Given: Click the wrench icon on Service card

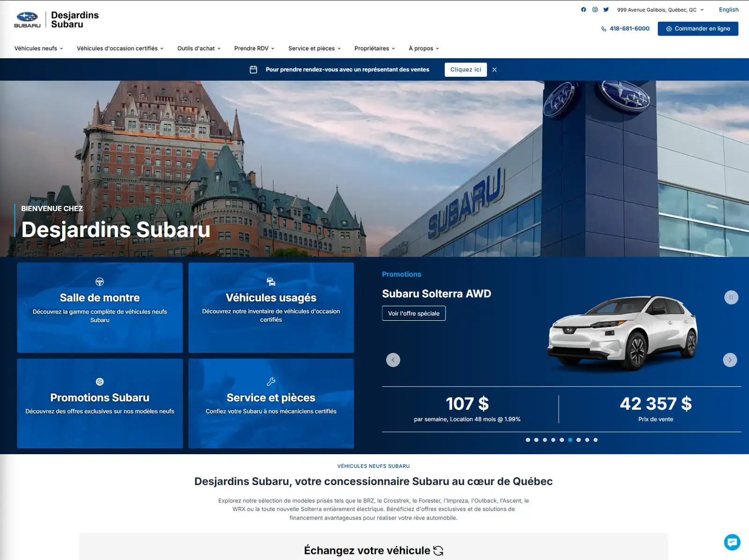Looking at the screenshot, I should (271, 382).
